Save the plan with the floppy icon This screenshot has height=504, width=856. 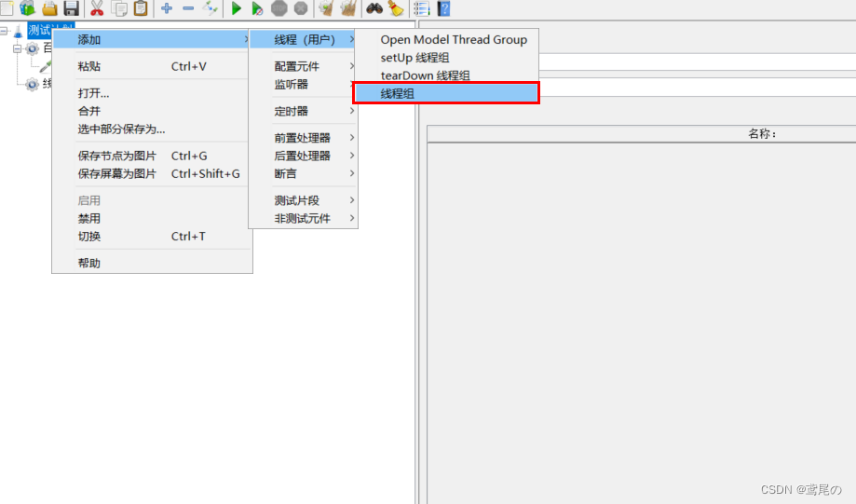[71, 8]
